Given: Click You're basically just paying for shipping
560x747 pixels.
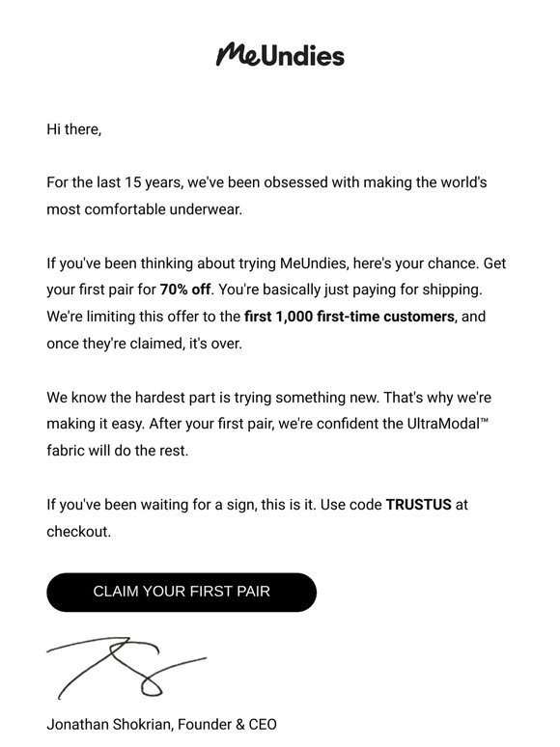Looking at the screenshot, I should [350, 290].
